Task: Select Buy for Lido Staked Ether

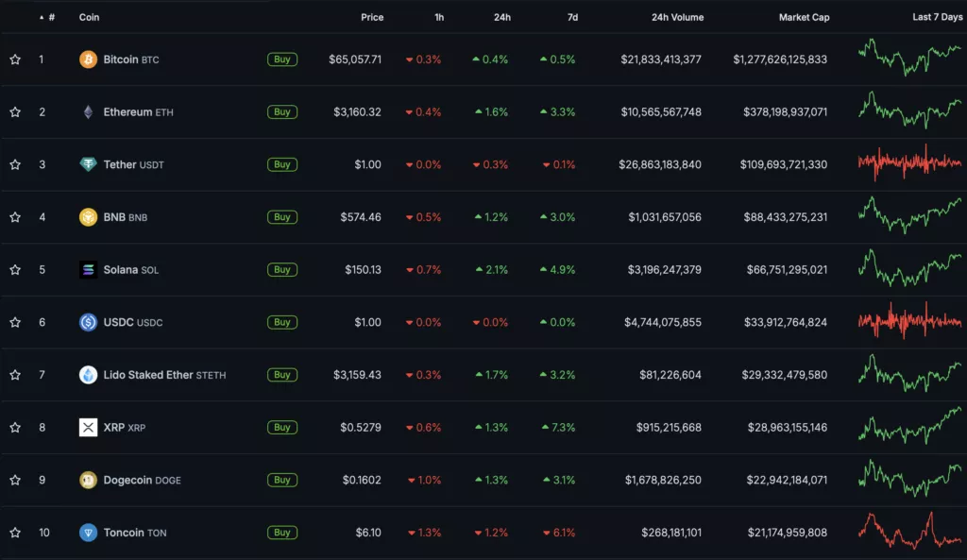Action: (281, 374)
